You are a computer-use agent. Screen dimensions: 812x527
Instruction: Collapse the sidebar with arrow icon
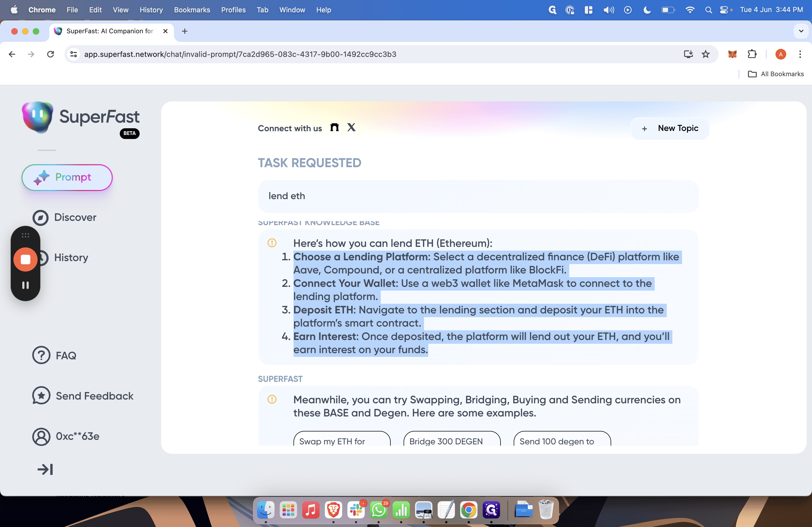click(45, 469)
